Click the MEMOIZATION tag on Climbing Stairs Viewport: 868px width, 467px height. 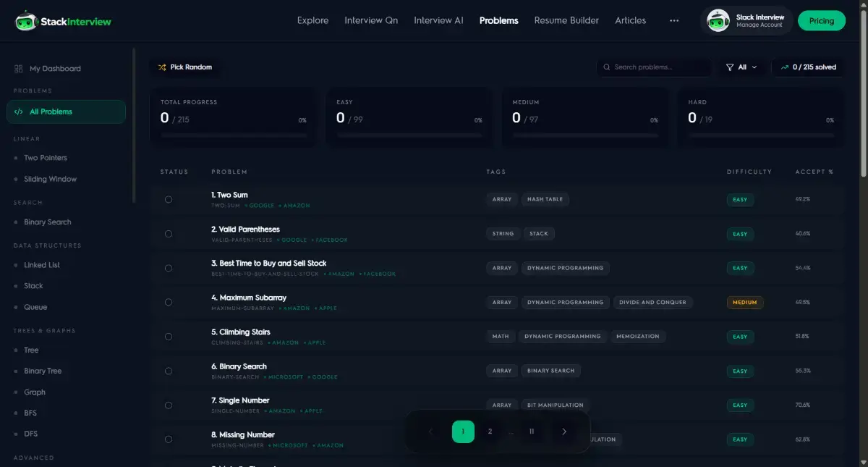point(638,337)
